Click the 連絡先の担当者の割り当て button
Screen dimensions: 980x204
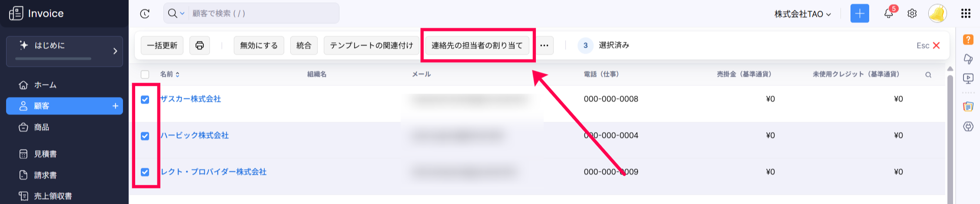pos(477,45)
